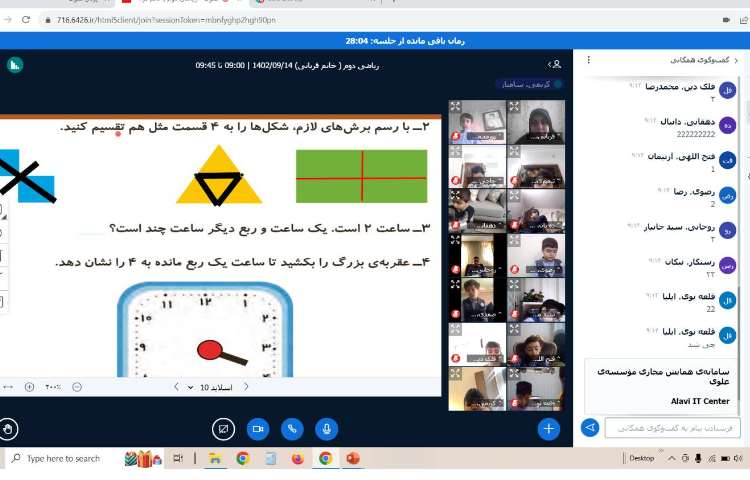Fullscreen the teacher's webcam tile
Image resolution: width=750 pixels, height=480 pixels.
coord(514,107)
